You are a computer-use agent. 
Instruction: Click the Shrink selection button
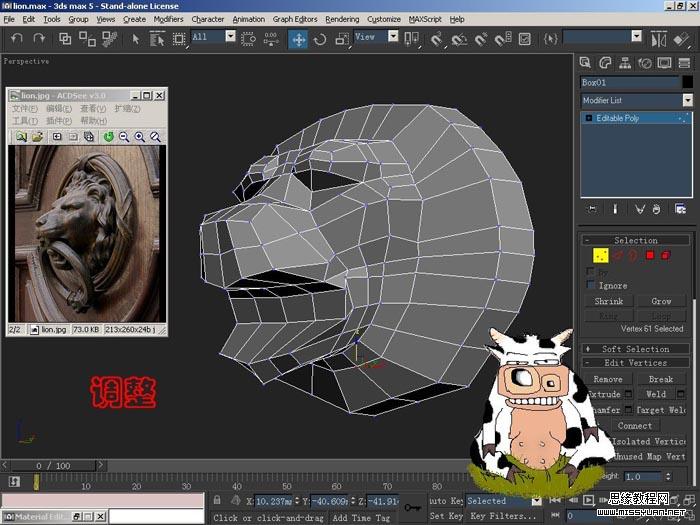pyautogui.click(x=608, y=301)
